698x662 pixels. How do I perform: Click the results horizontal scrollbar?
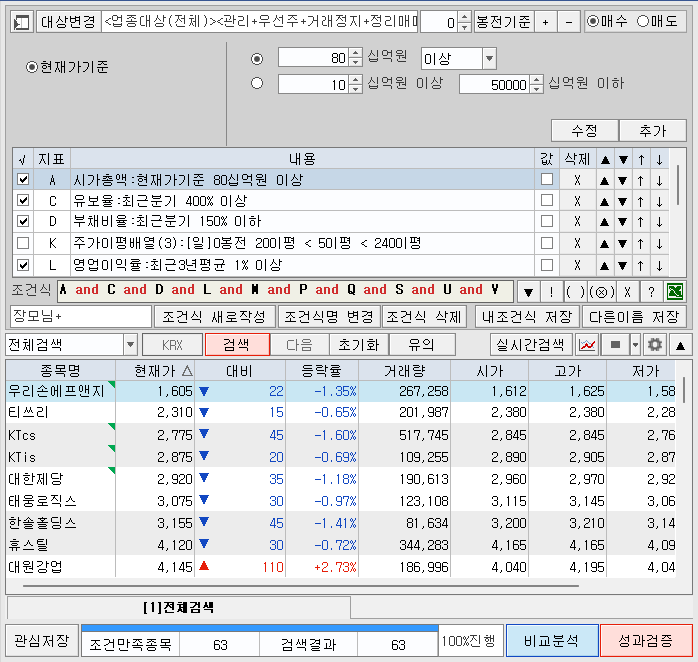(x=300, y=586)
